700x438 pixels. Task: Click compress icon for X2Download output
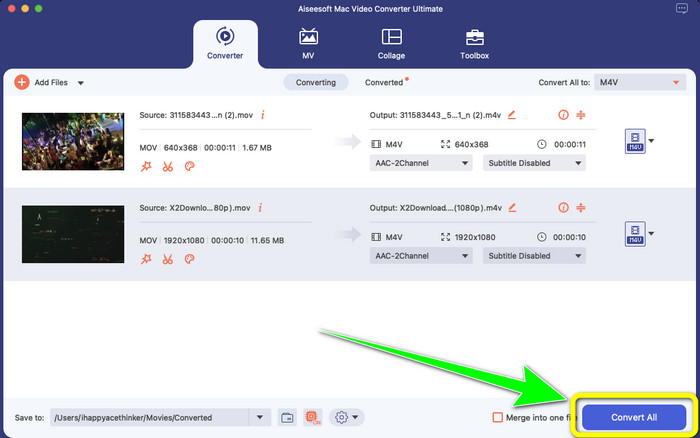point(581,208)
